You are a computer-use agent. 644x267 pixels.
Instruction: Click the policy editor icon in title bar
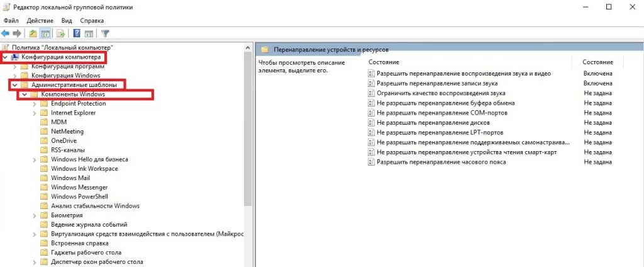point(6,7)
